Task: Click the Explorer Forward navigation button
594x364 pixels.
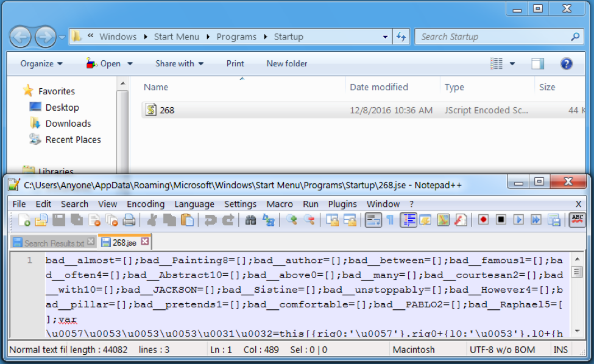Action: [46, 37]
